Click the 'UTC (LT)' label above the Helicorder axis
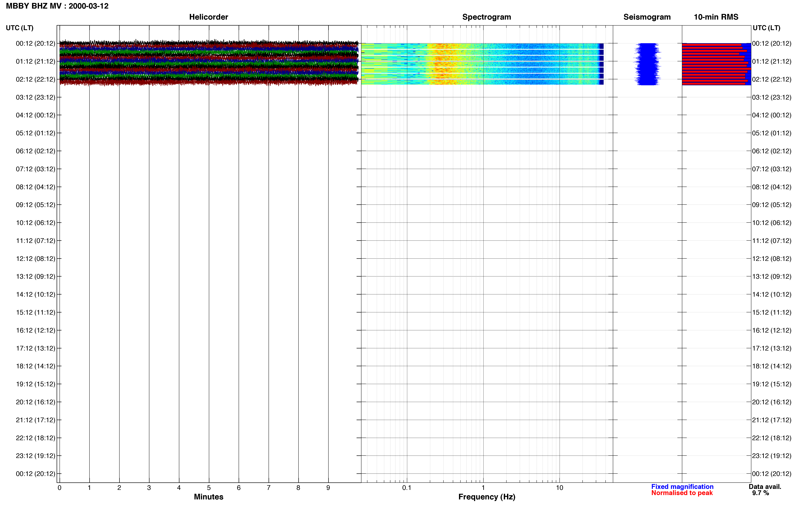Screen dimensions: 812x508 click(x=19, y=28)
